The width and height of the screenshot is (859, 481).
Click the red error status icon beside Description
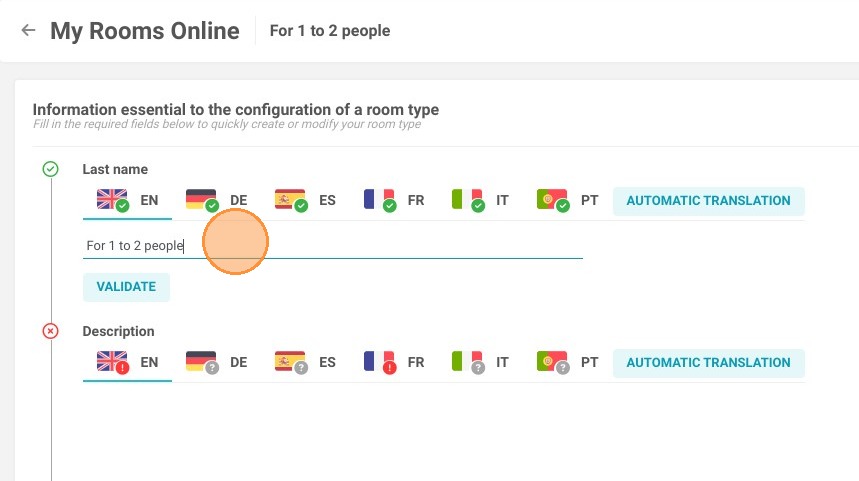point(50,331)
